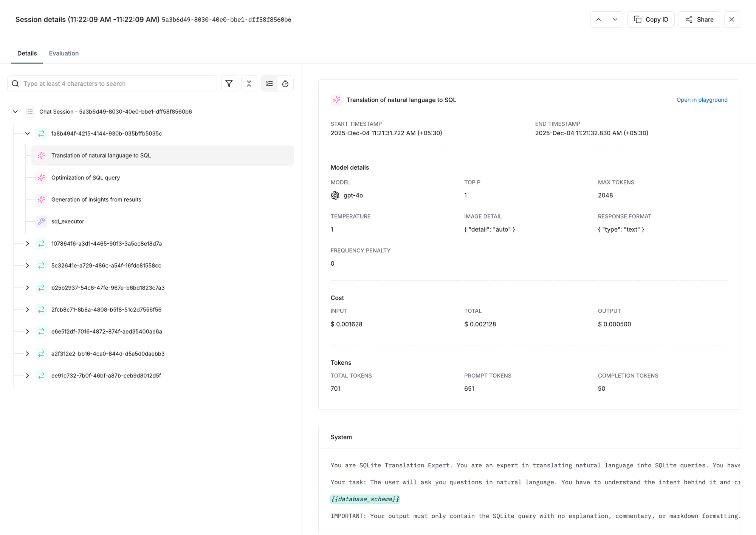Click the collapse all icon

[x=249, y=83]
